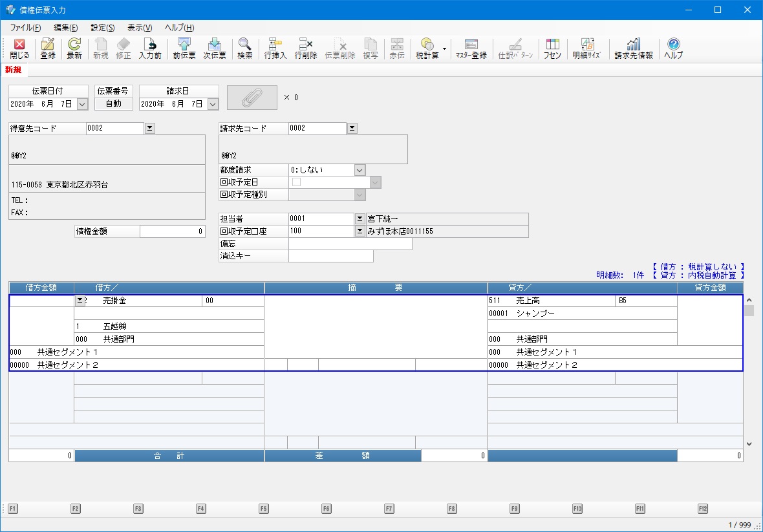Go to 次伝票 next voucher
763x532 pixels.
click(215, 48)
